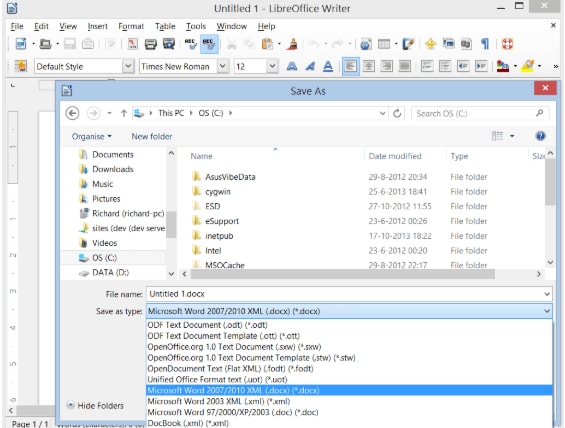Screen dimensions: 565x428
Task: Toggle the AutoSpellcheck icon
Action: [209, 44]
